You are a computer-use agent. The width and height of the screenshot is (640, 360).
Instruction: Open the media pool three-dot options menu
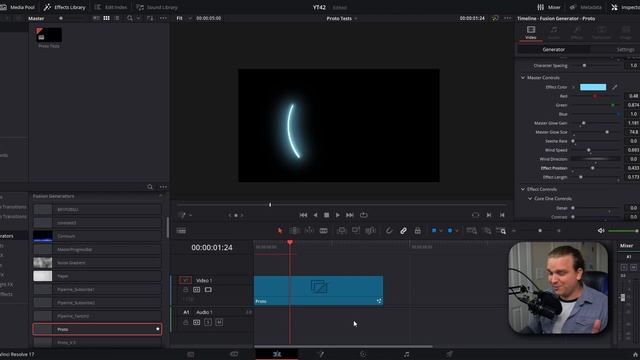163,18
